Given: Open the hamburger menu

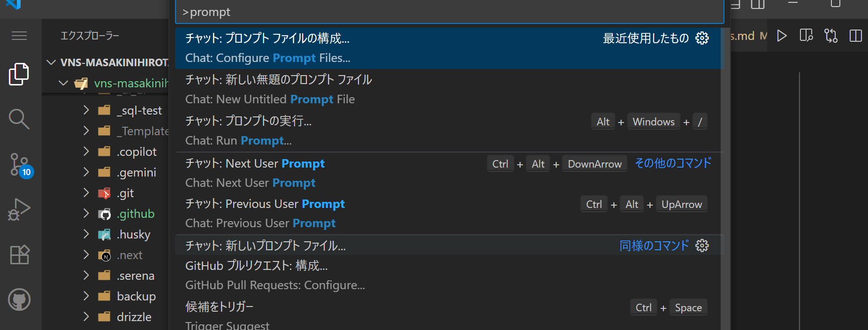Looking at the screenshot, I should 19,35.
